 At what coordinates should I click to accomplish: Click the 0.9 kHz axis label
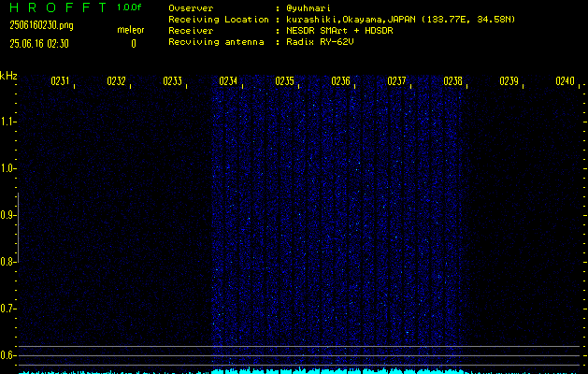point(7,215)
